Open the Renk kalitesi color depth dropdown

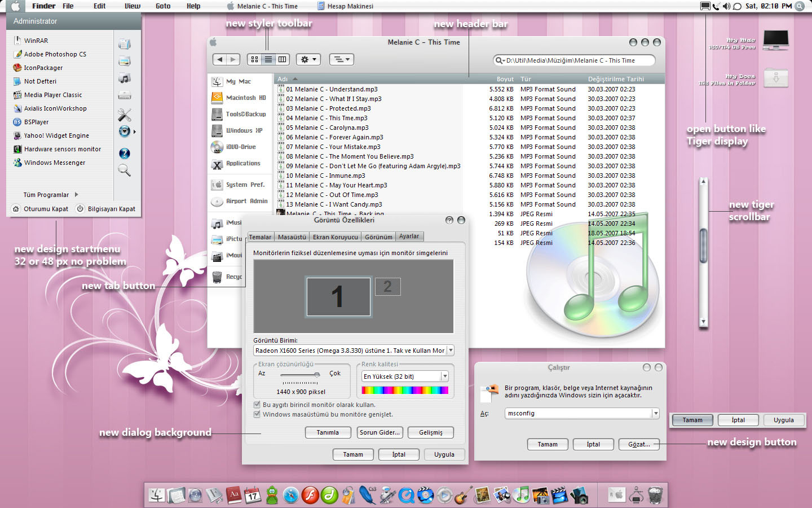coord(444,376)
